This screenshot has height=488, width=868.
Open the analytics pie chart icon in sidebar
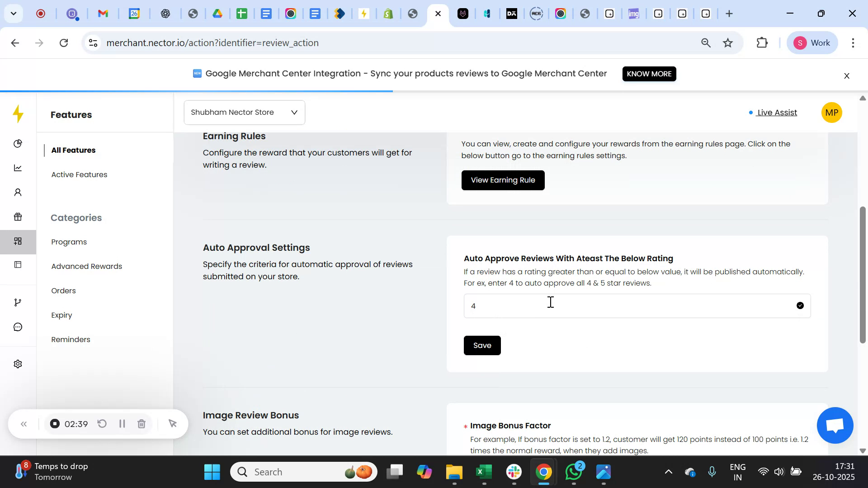(x=18, y=143)
